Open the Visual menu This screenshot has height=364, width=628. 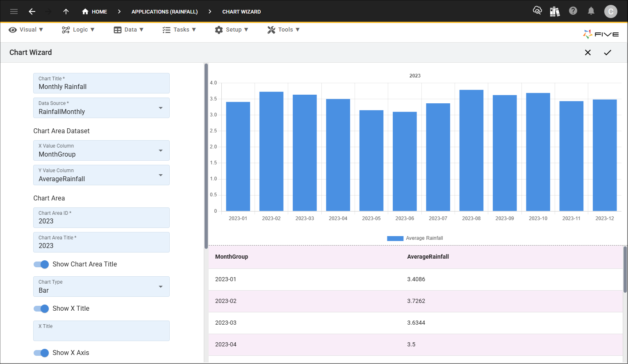(x=26, y=30)
